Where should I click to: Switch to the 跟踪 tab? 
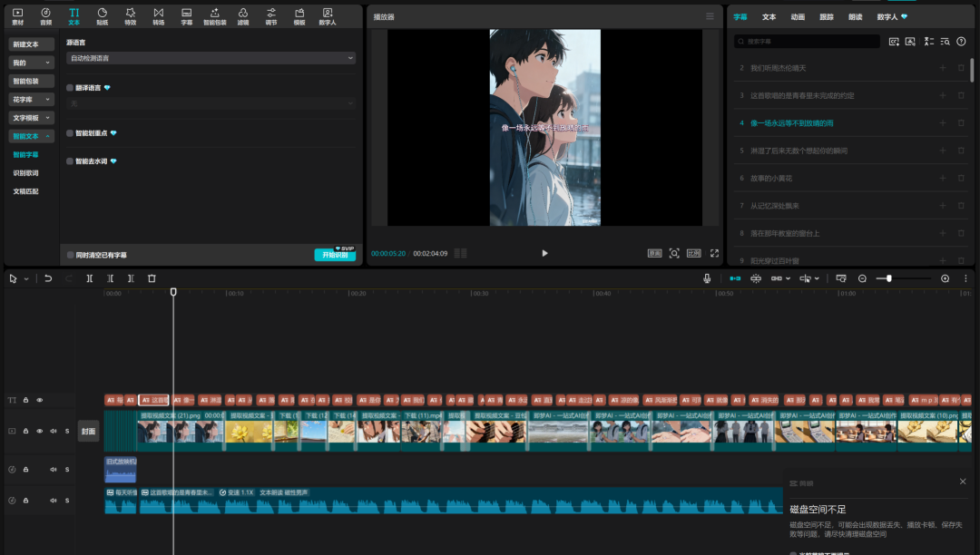click(x=827, y=17)
